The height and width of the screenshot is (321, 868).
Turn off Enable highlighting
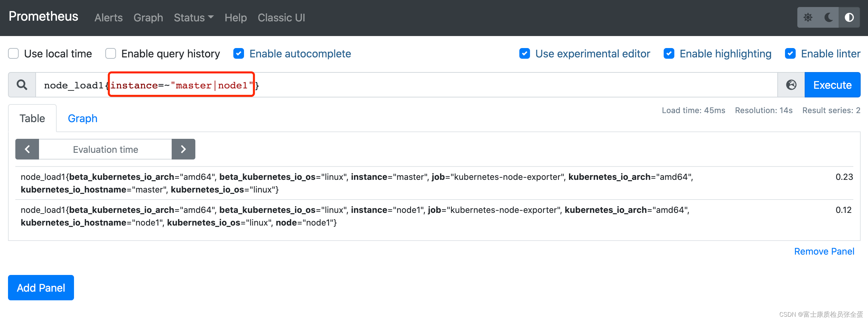[x=669, y=54]
